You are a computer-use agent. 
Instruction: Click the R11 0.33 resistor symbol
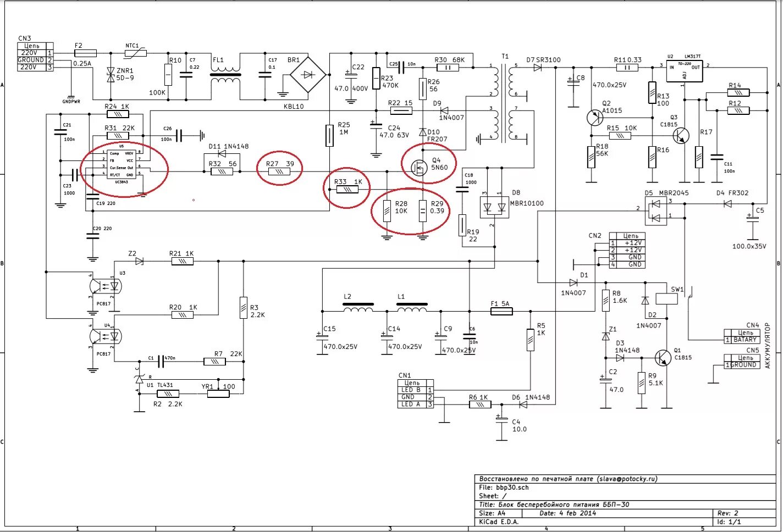(627, 68)
